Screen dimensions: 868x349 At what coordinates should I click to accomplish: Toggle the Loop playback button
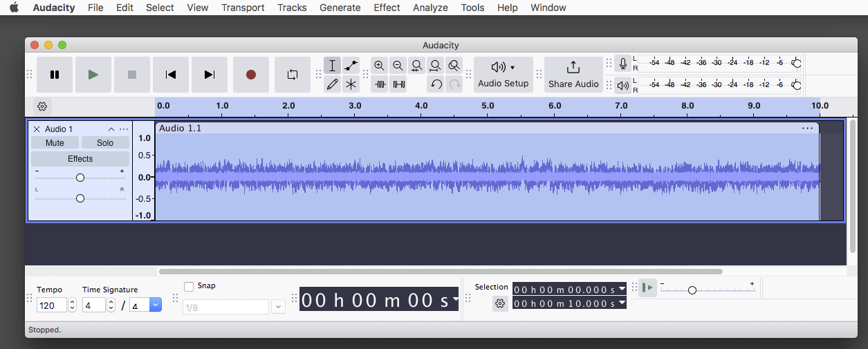pyautogui.click(x=293, y=75)
